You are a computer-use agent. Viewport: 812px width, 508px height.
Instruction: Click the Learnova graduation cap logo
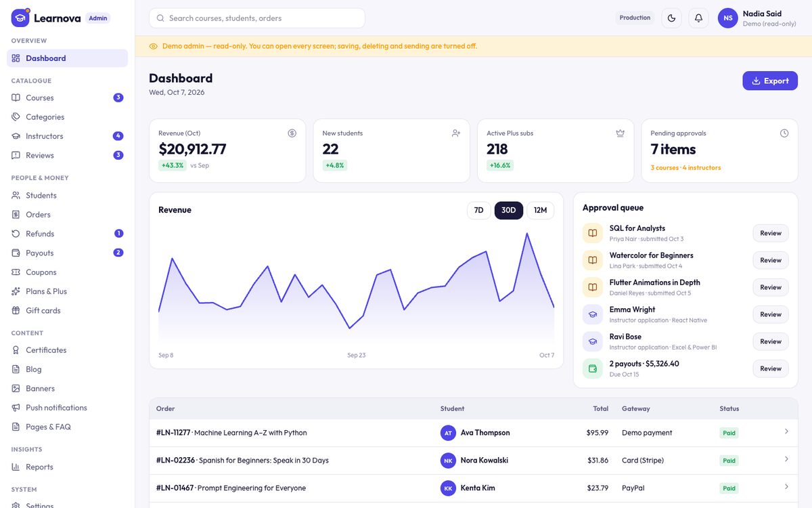(20, 18)
